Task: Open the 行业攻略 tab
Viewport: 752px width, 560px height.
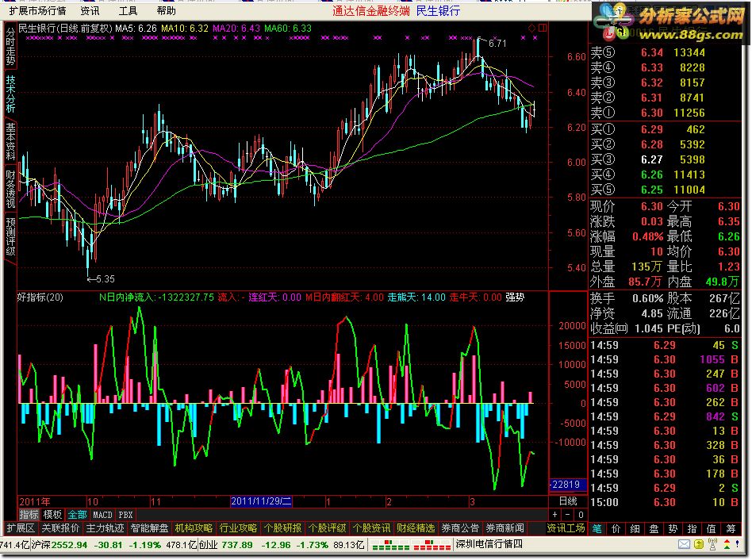Action: 238,528
